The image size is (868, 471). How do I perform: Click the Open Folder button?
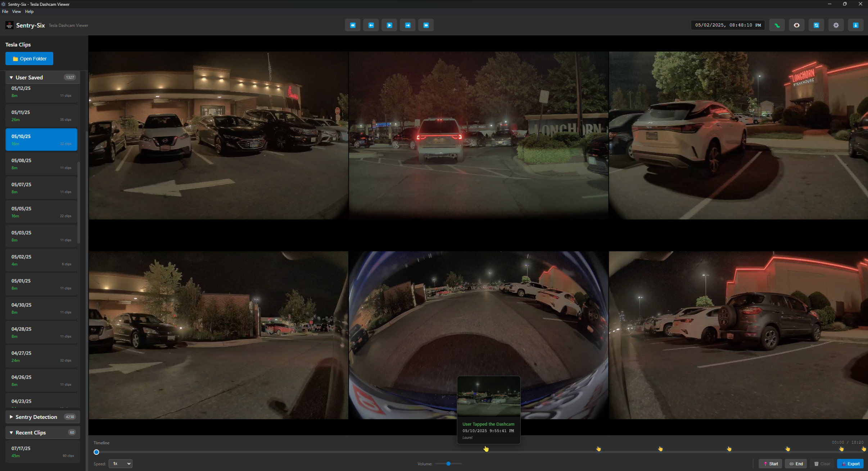[x=29, y=59]
